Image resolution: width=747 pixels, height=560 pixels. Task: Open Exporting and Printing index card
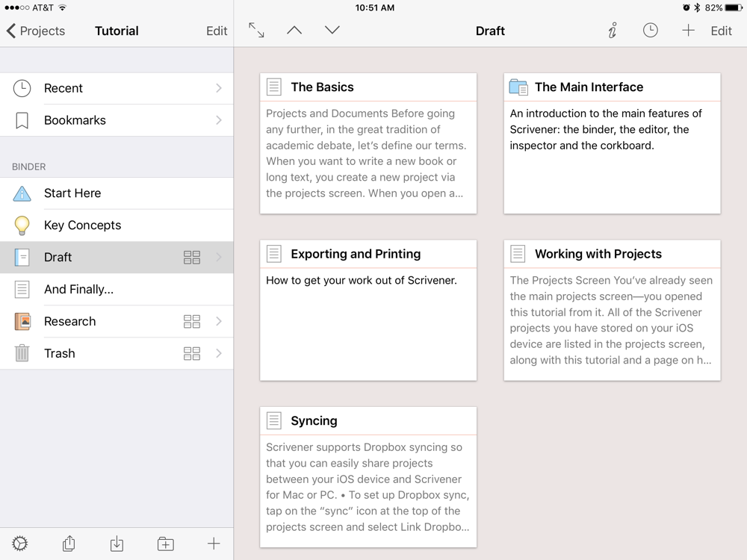point(368,310)
